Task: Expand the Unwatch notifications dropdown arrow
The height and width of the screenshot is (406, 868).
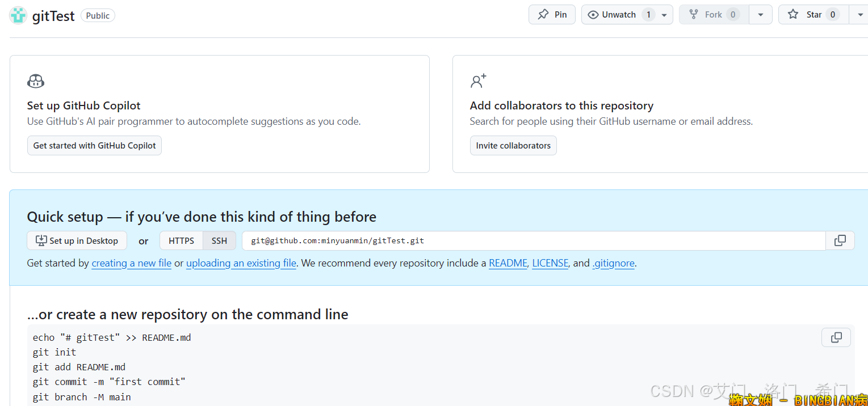Action: (x=664, y=15)
